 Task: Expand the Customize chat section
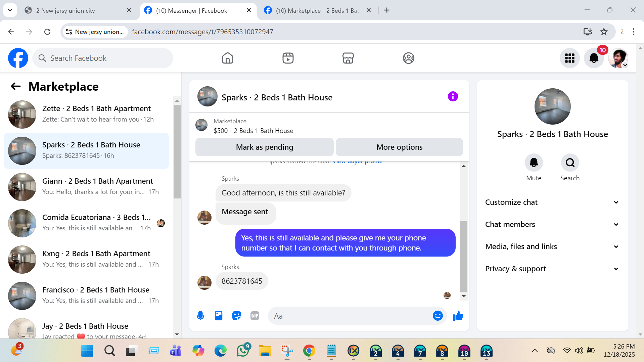[552, 202]
